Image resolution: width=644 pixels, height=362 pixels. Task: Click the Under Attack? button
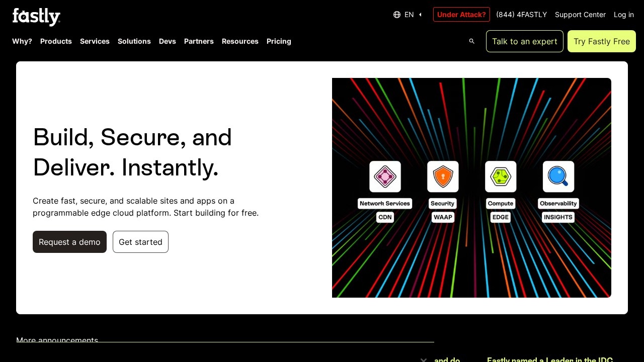pos(461,15)
